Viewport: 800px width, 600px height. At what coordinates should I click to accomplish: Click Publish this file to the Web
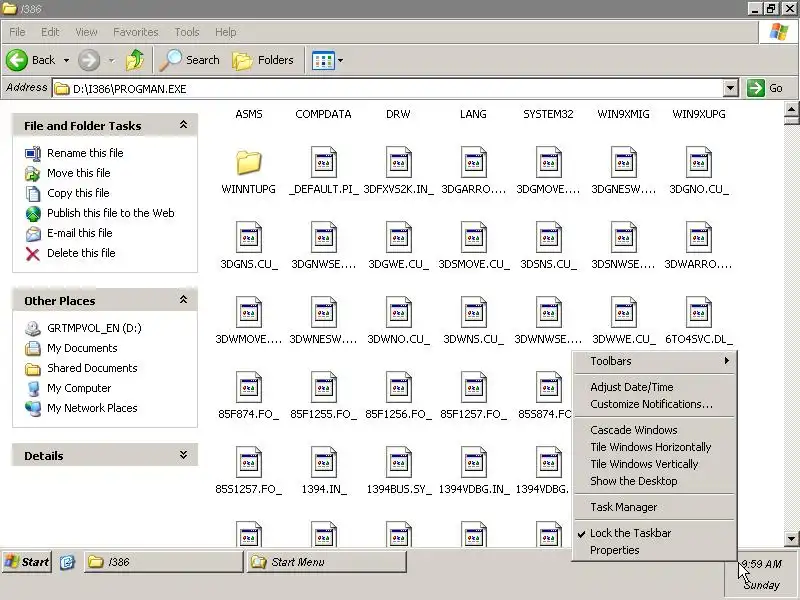[x=111, y=213]
